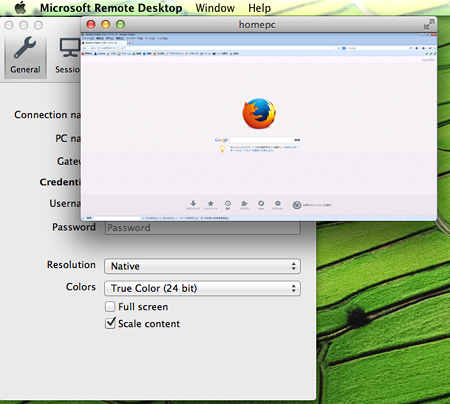Click the Firefox logo in remote session
Screen dimensions: 450x404
pos(259,114)
